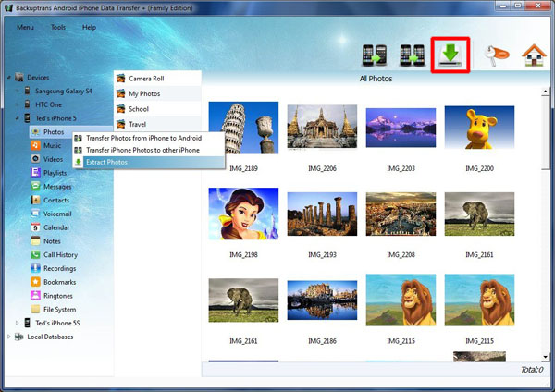Collapse Ted's iPhone 5 node
Image resolution: width=555 pixels, height=392 pixels.
tap(17, 118)
